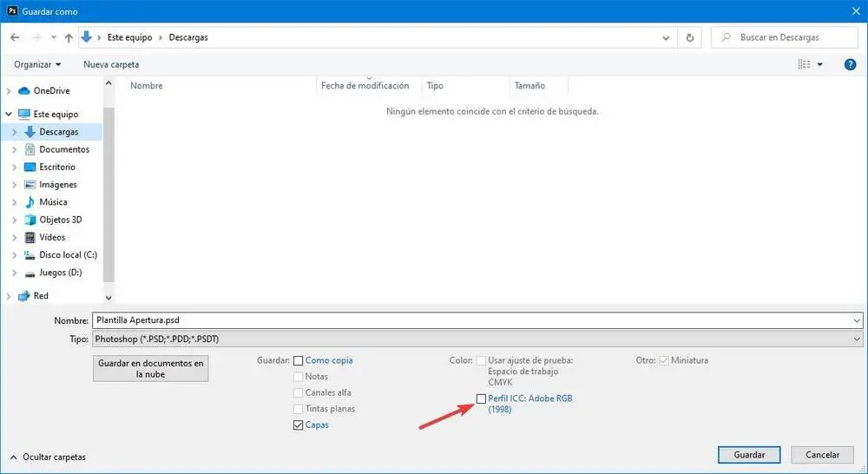This screenshot has height=474, width=868.
Task: Expand the Juegos (D:) tree node
Action: click(15, 273)
